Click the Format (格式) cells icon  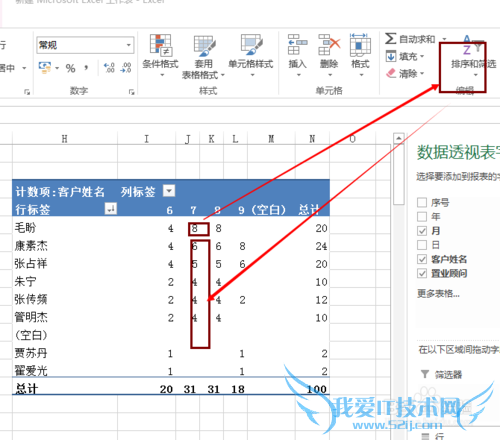(360, 44)
